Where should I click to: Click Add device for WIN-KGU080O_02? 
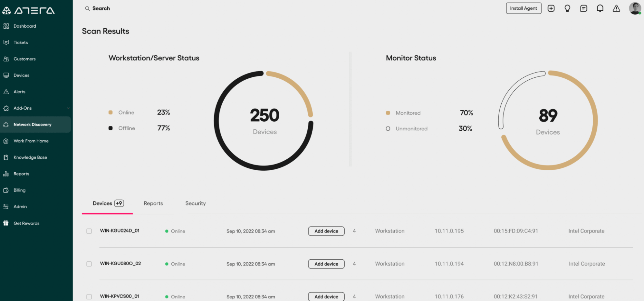(326, 264)
